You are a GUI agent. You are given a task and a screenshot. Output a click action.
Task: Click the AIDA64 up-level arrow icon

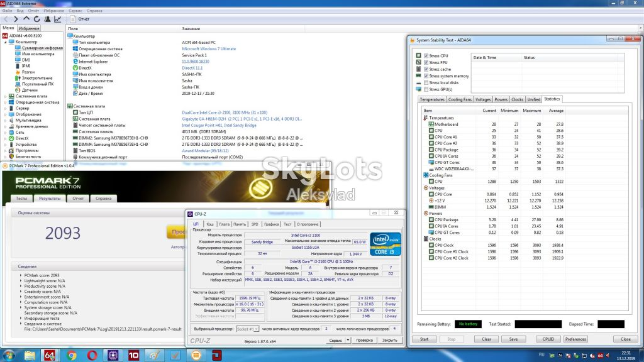(26, 19)
